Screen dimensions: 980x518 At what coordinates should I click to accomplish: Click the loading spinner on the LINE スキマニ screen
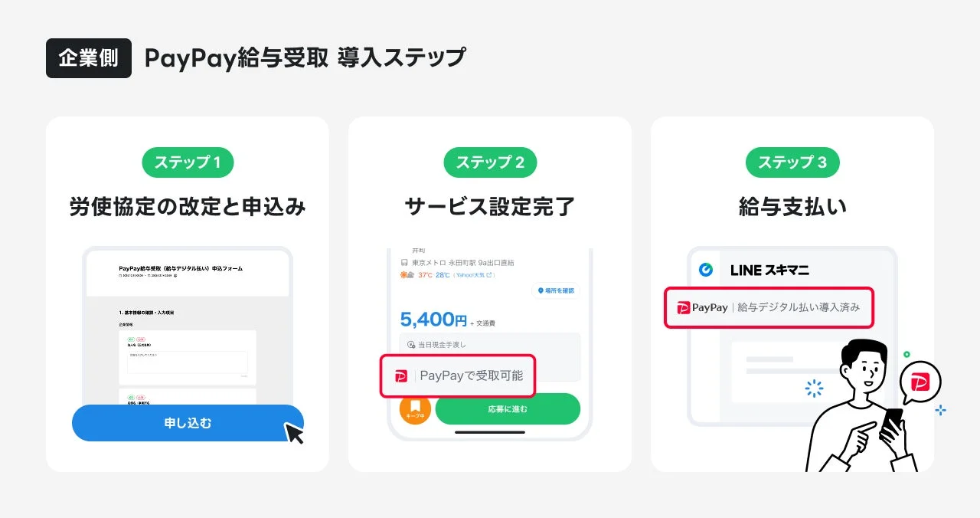[814, 387]
